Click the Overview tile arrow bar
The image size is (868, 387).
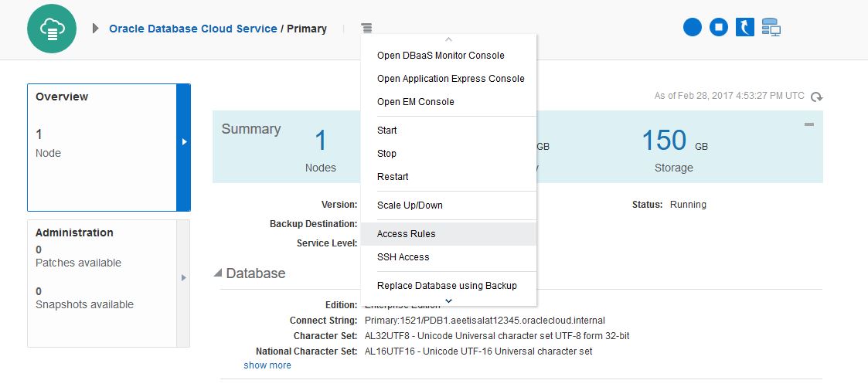(184, 148)
